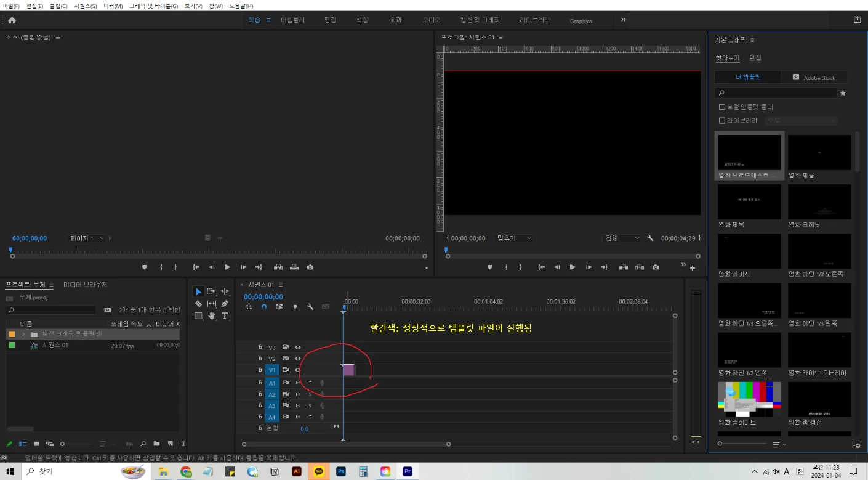Image resolution: width=868 pixels, height=480 pixels.
Task: Switch project panel to list view
Action: pyautogui.click(x=23, y=444)
